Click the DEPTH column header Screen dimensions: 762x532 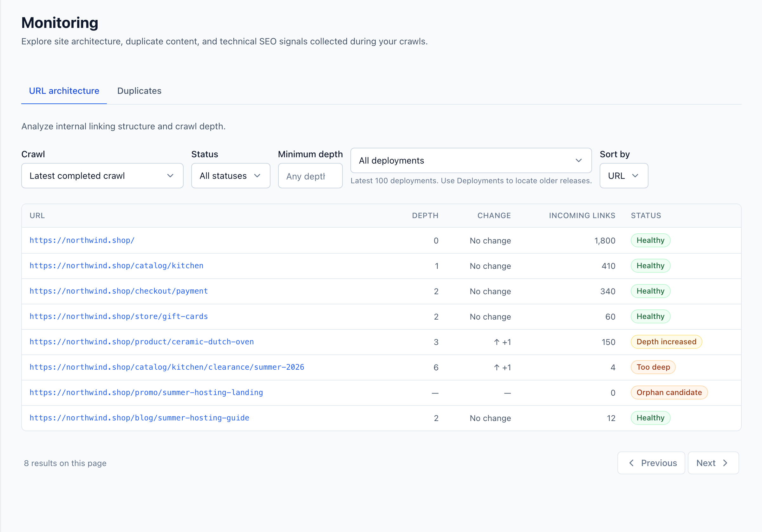click(x=425, y=216)
